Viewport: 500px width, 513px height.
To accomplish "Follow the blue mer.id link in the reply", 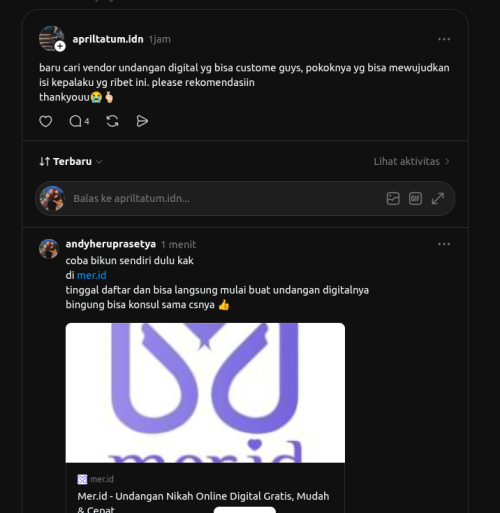I will [x=92, y=275].
